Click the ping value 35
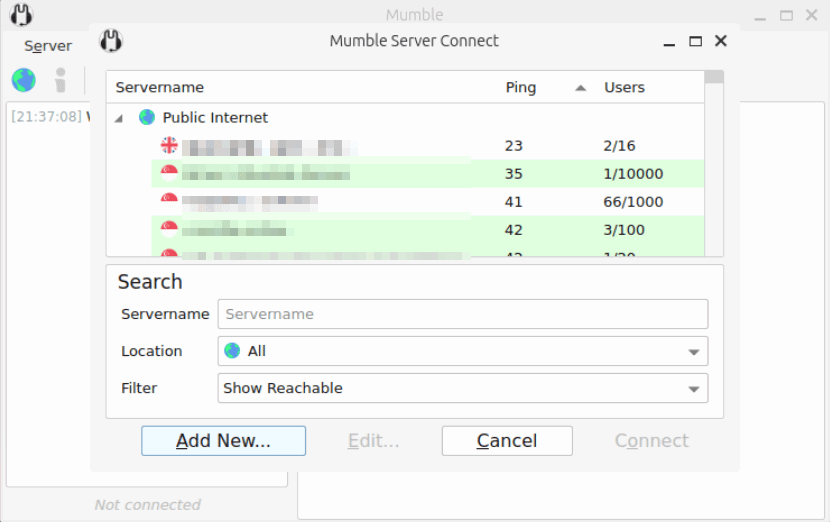The image size is (830, 522). 513,174
